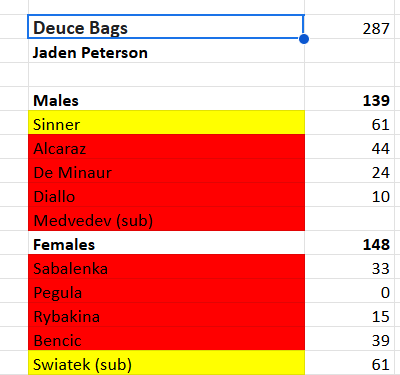Click Pegula's score of 0
Image resolution: width=400 pixels, height=375 pixels.
pyautogui.click(x=350, y=291)
